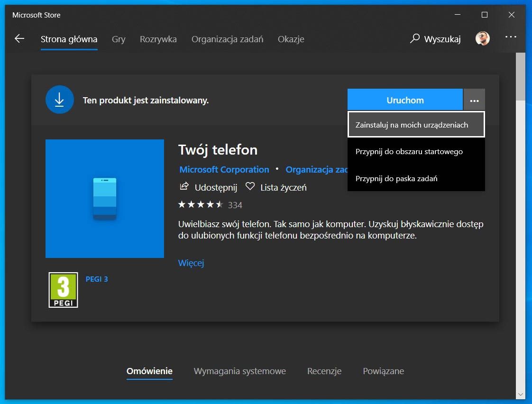This screenshot has width=532, height=404.
Task: Click the scrollbar down arrow
Action: pyautogui.click(x=521, y=395)
